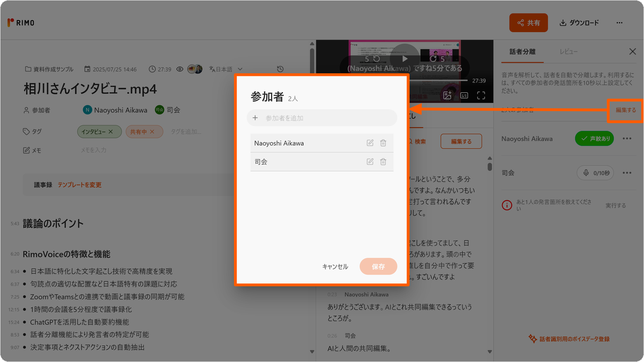Delete the 司会 participant with the trash icon
The height and width of the screenshot is (362, 644).
pos(383,162)
